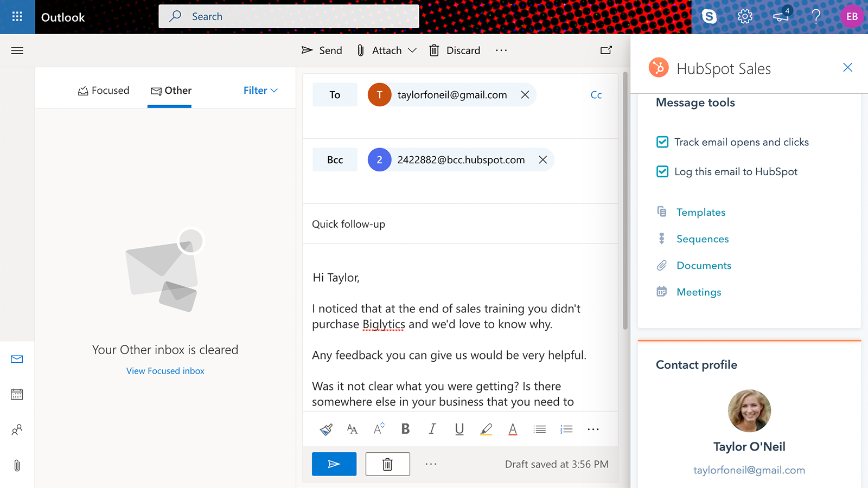Open the Calendar from the left sidebar
Screen dimensions: 868x488
click(17, 394)
